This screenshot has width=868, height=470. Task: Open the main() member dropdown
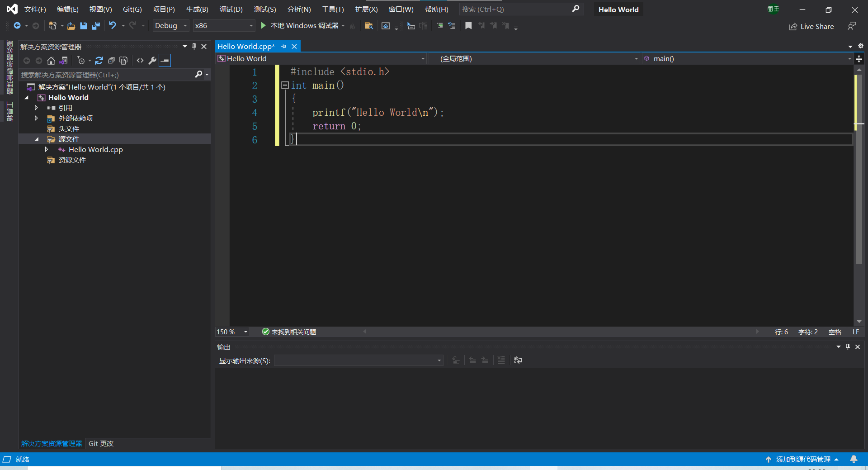[x=747, y=59]
